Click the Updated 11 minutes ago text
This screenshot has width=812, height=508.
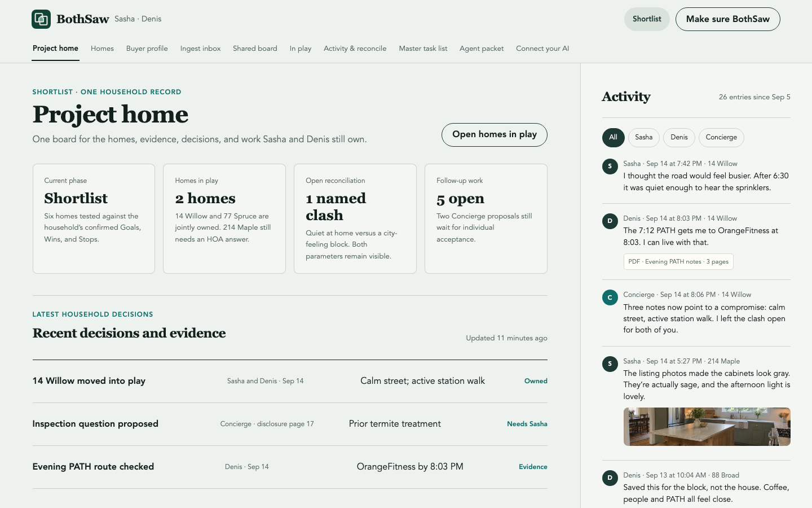506,338
